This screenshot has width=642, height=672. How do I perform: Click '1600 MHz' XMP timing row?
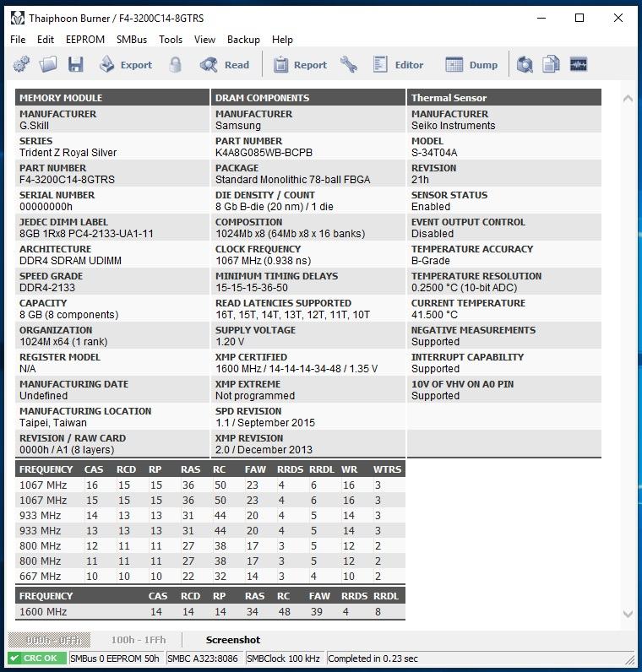click(210, 611)
